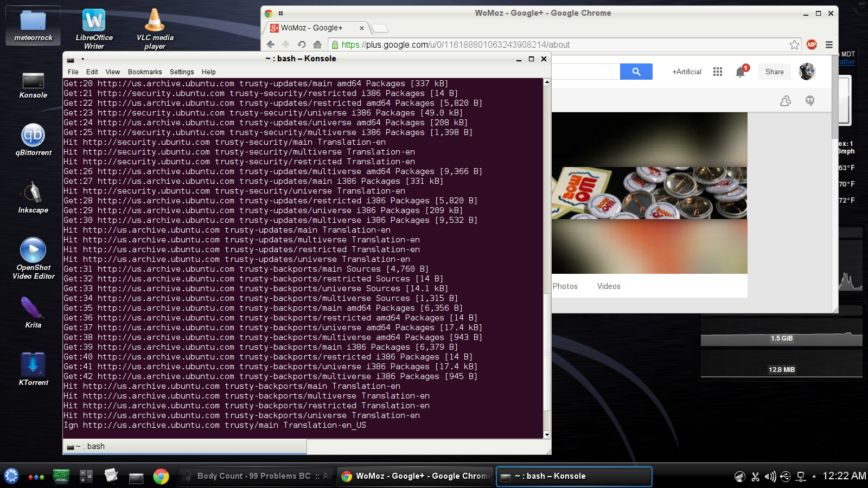This screenshot has width=868, height=488.
Task: Open a new Chrome tab
Action: click(x=380, y=28)
